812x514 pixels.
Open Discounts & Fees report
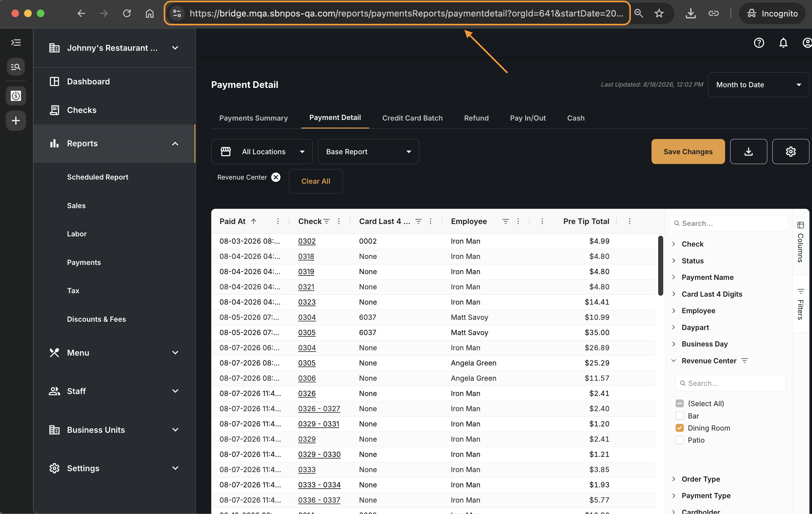(x=96, y=320)
